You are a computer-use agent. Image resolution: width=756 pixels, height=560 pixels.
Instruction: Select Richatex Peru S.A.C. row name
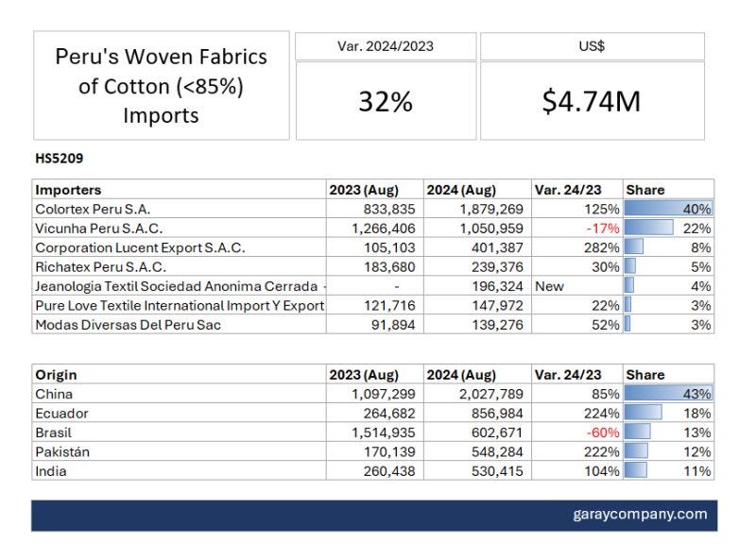[x=100, y=267]
